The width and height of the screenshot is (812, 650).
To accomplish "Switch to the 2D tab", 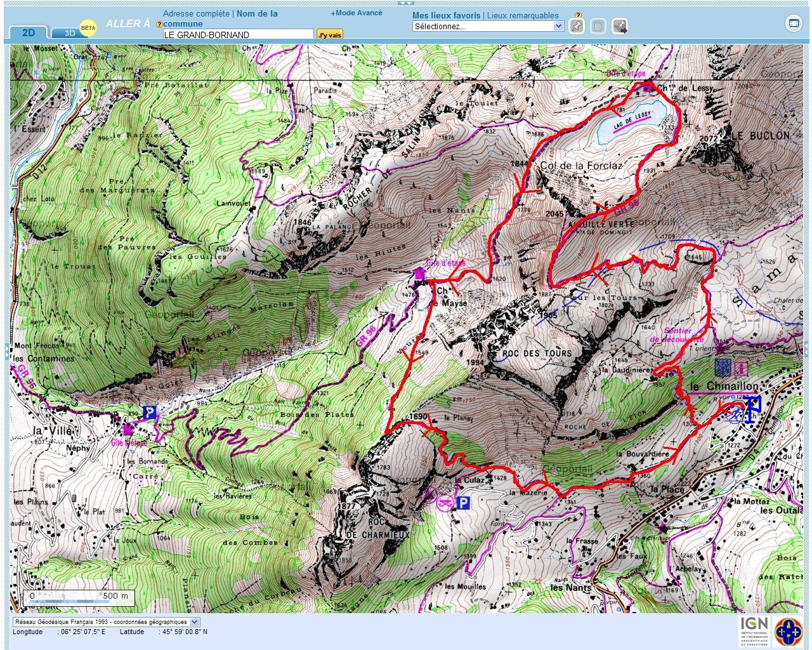I will click(x=29, y=33).
